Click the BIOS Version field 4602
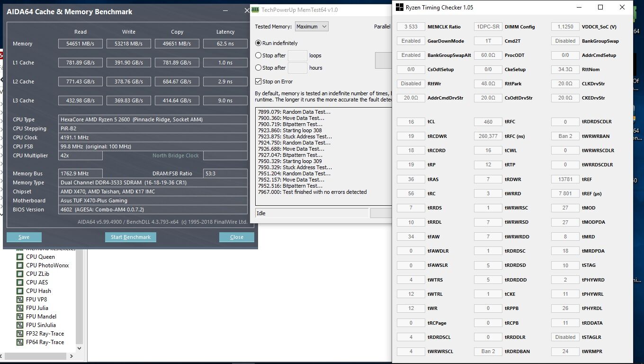Viewport: 644px width, 364px height. [x=153, y=209]
